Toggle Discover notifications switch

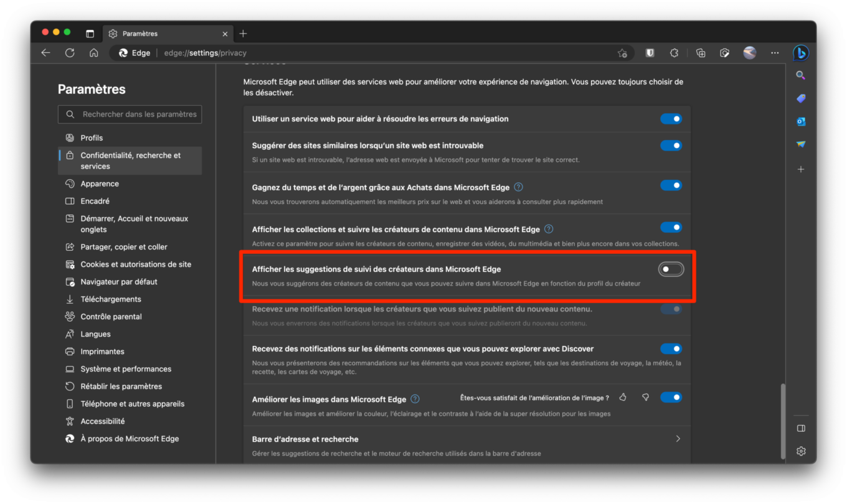tap(671, 348)
